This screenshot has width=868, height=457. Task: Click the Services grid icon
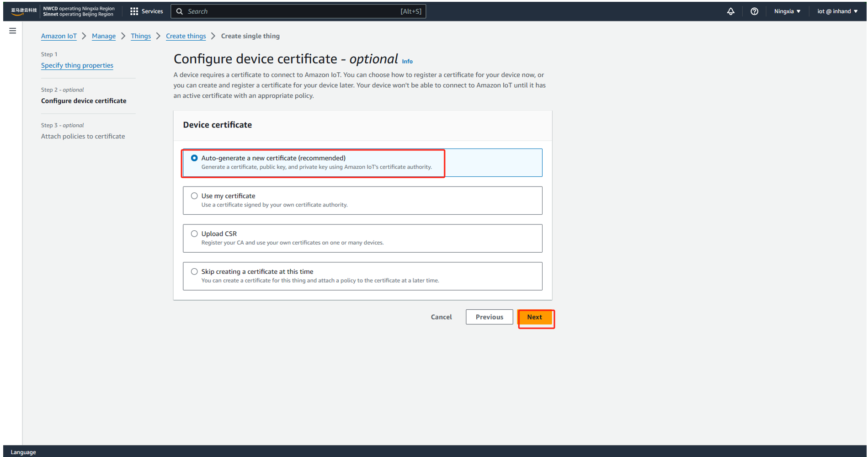pos(134,11)
